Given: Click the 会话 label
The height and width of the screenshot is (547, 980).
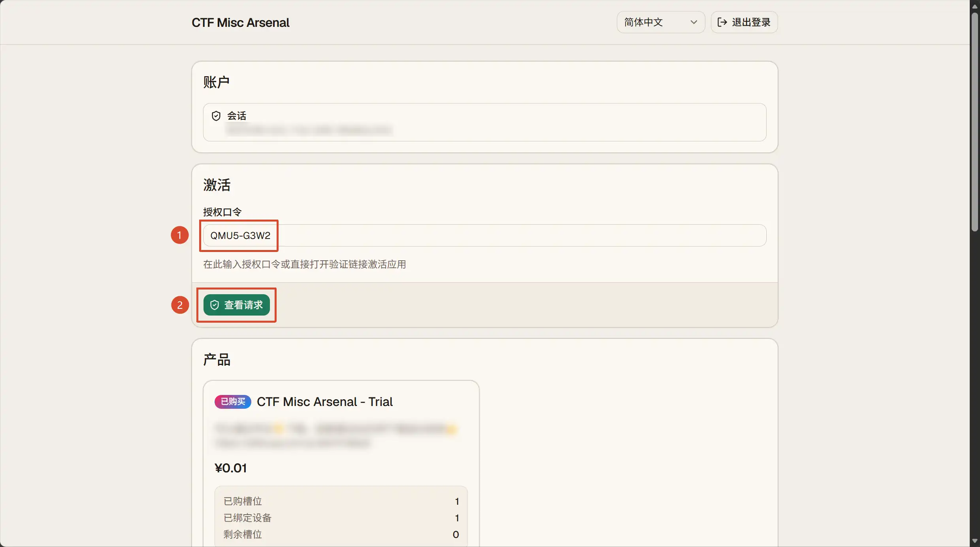Looking at the screenshot, I should pos(237,116).
